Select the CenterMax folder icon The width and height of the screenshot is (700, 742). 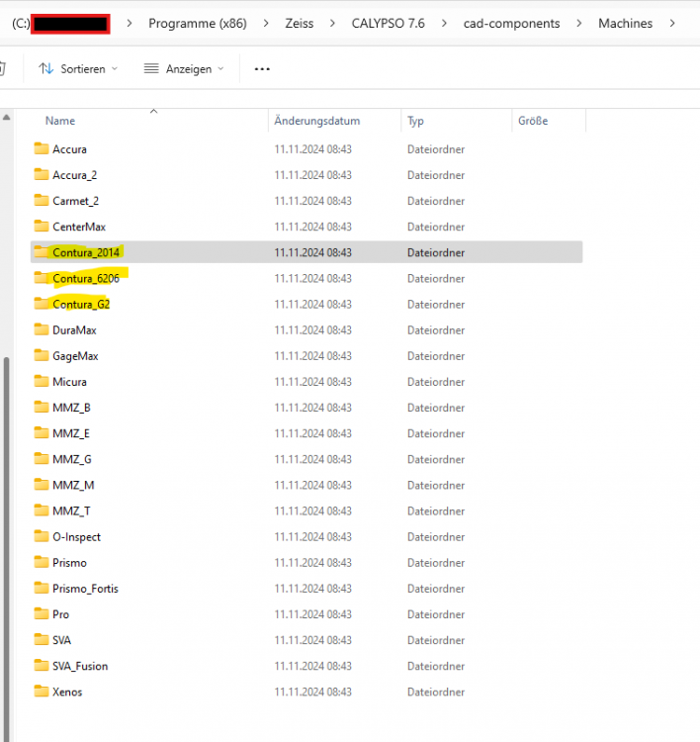tap(42, 227)
